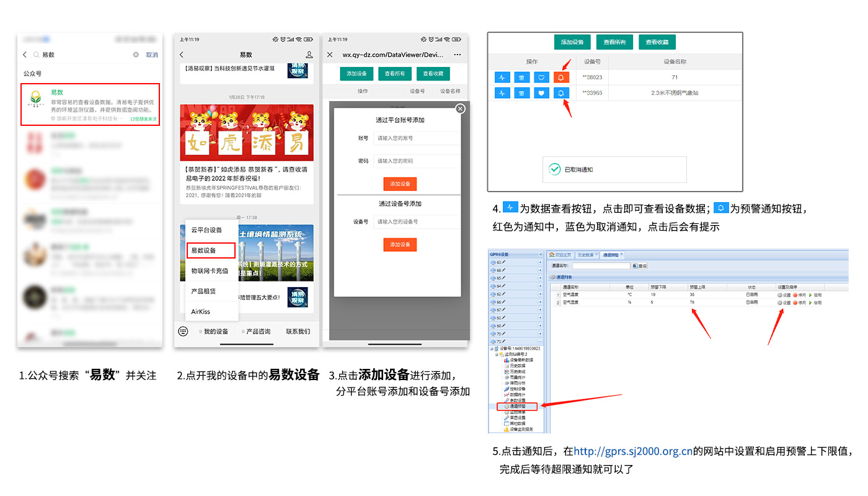Click the keyboard icon in the WeChat bottom bar
868x496 pixels.
pyautogui.click(x=183, y=331)
